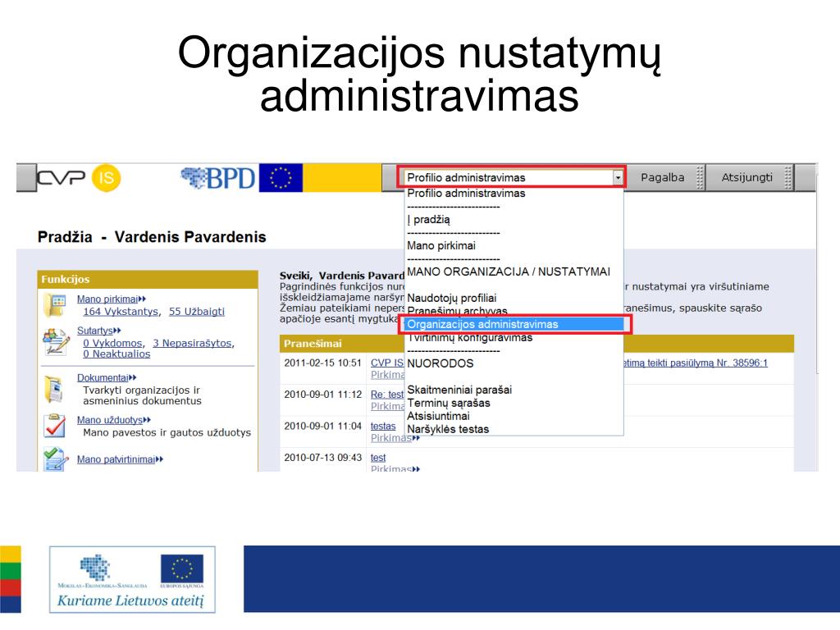The width and height of the screenshot is (840, 630).
Task: Open Re: test message link
Action: 387,395
